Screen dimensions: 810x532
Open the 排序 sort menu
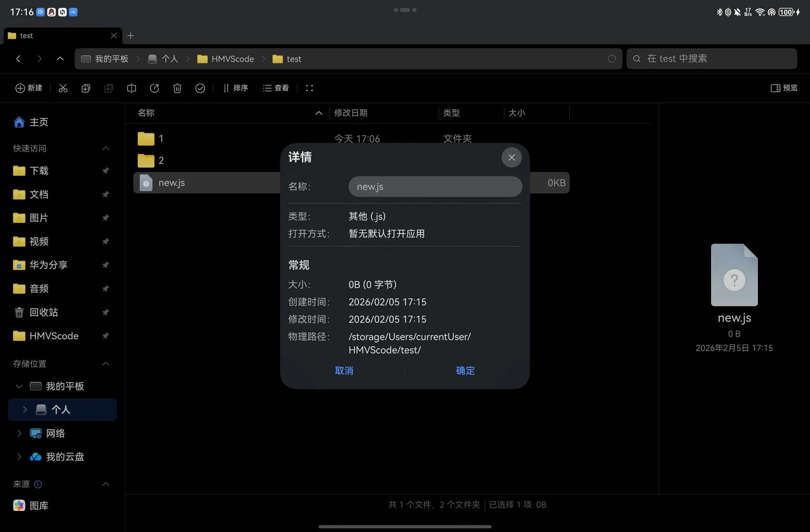pos(235,88)
